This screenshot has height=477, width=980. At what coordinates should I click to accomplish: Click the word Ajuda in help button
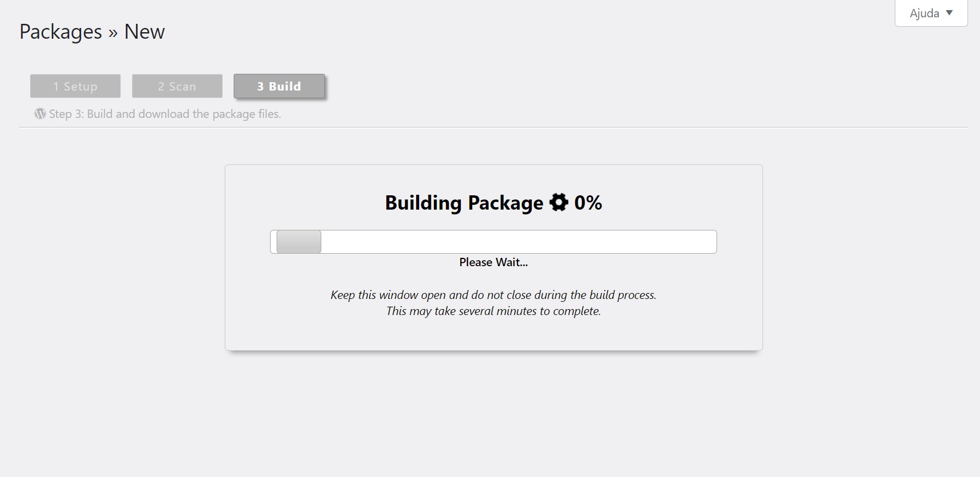click(924, 13)
